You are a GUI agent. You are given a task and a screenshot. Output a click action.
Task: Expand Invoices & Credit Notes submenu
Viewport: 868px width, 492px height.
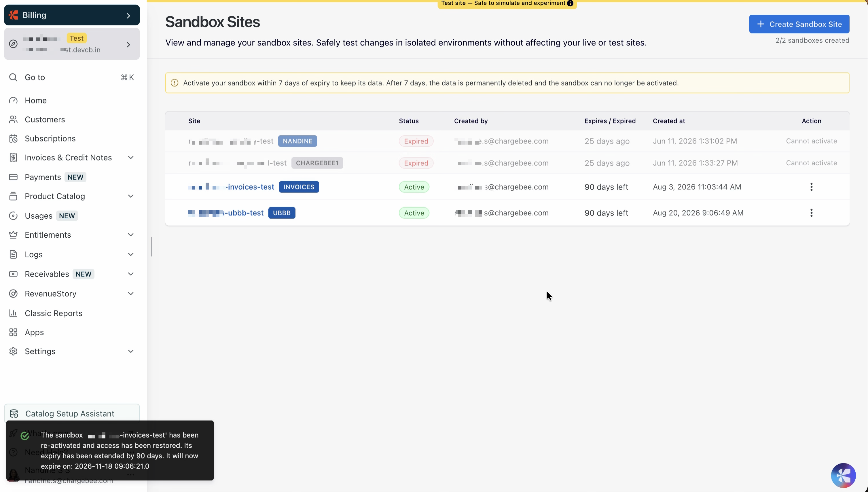131,158
